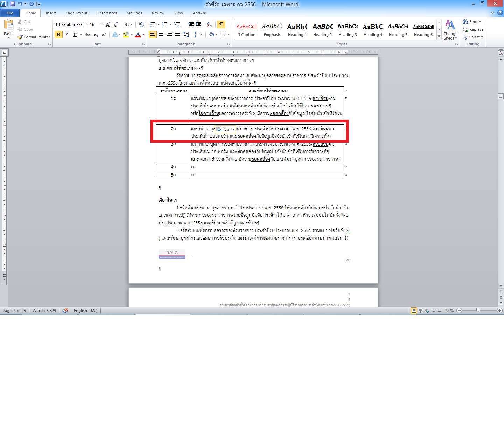Align text to the right
Screen dimensions: 504x421
(169, 35)
